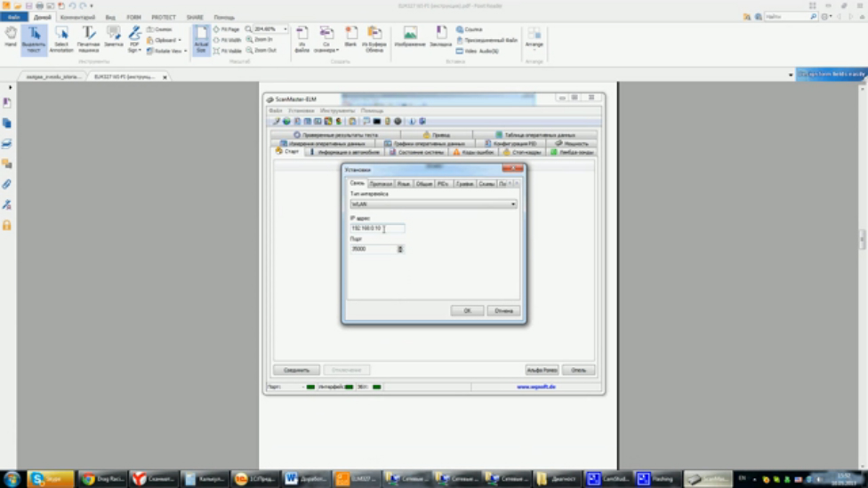Viewport: 868px width, 488px height.
Task: Click OK in the Установки dialog
Action: coord(467,310)
